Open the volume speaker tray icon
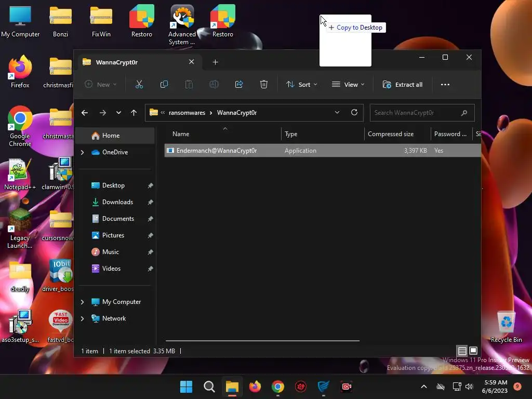This screenshot has height=399, width=532. (469, 386)
